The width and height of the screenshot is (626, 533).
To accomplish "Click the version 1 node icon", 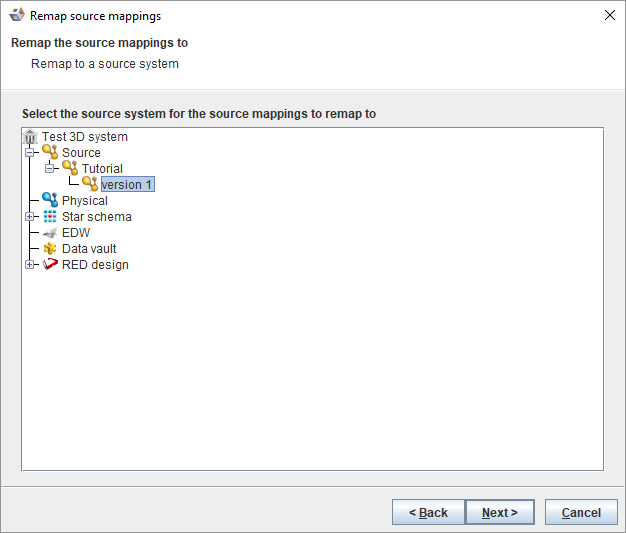I will tap(90, 185).
